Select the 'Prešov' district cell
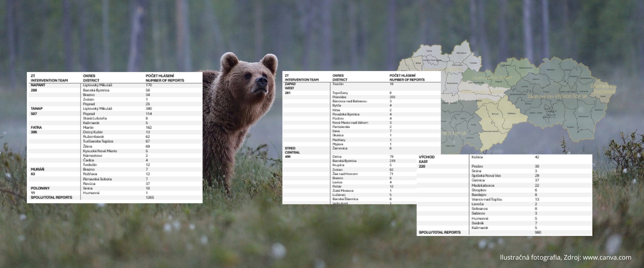644x268 pixels. 477,166
